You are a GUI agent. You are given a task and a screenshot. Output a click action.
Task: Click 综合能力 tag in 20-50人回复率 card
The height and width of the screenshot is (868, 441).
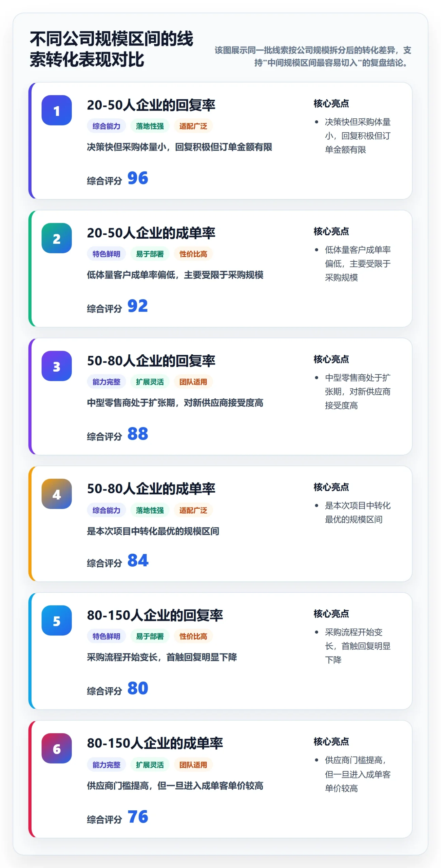point(106,126)
